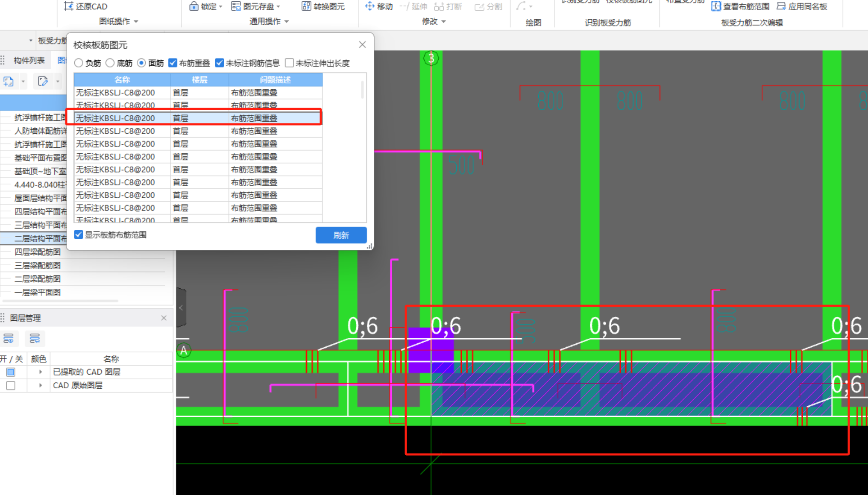Click the second layer-stack icon in 图层管理
The height and width of the screenshot is (495, 868).
coord(35,339)
